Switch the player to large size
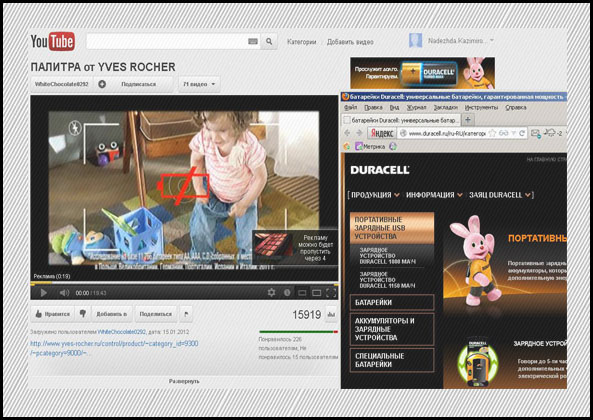The height and width of the screenshot is (420, 593). point(317,293)
